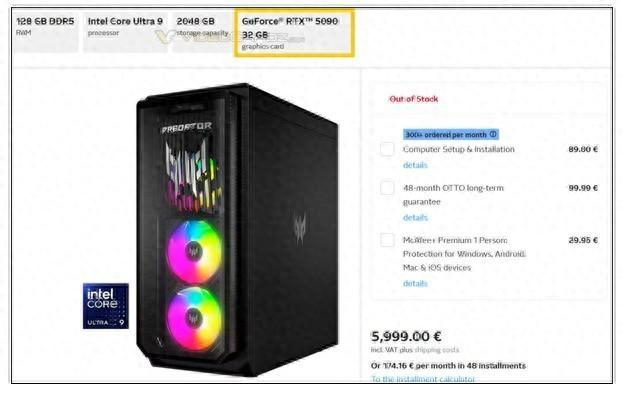
Task: Enable the 48-month OTTO long-term guarantee checkbox
Action: click(x=387, y=187)
